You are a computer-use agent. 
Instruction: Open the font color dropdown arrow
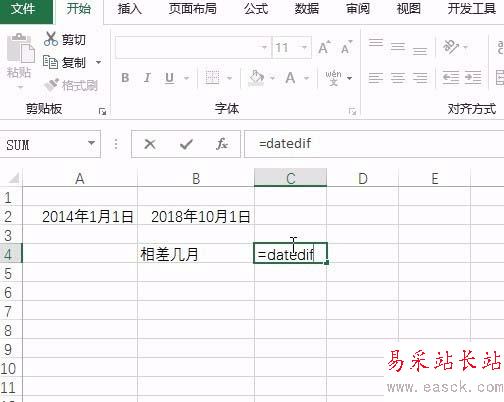coord(306,78)
